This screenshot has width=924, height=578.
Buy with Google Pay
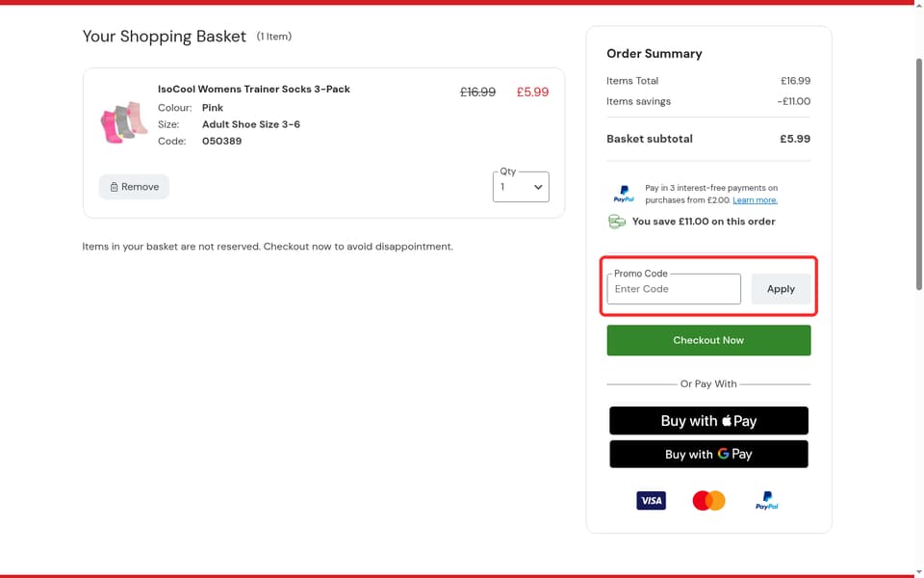click(708, 454)
